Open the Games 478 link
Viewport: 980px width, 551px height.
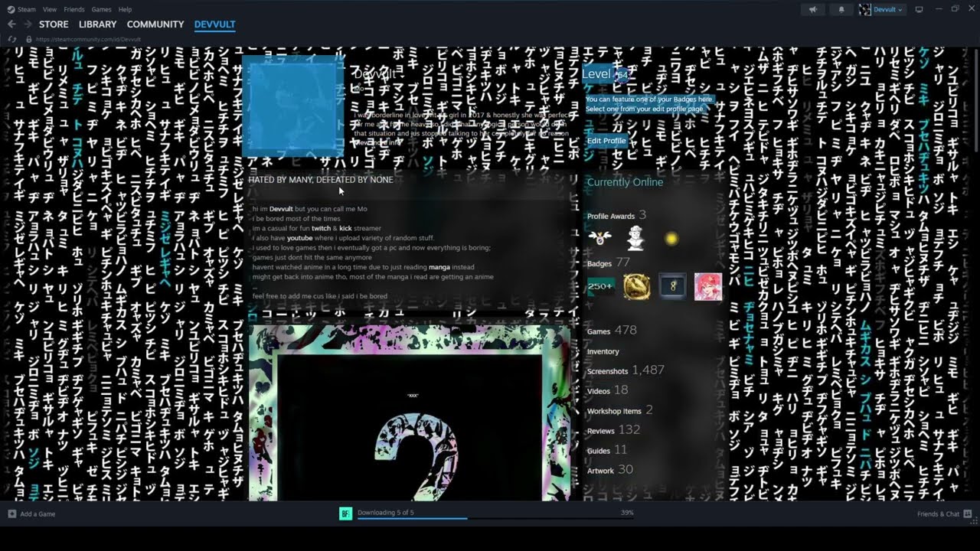point(612,331)
